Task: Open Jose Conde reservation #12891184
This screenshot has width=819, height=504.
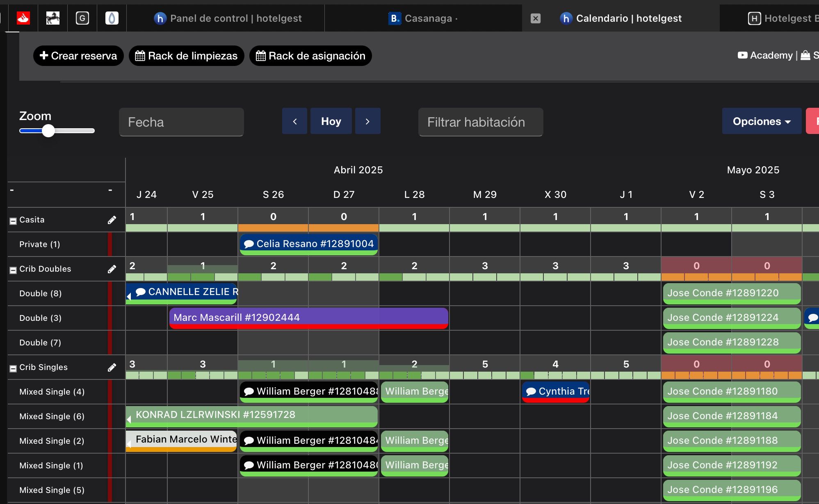Action: tap(732, 416)
